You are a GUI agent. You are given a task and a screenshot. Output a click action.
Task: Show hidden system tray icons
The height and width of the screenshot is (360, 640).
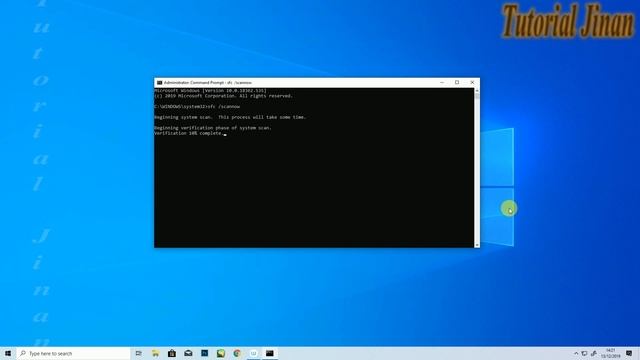tap(576, 353)
